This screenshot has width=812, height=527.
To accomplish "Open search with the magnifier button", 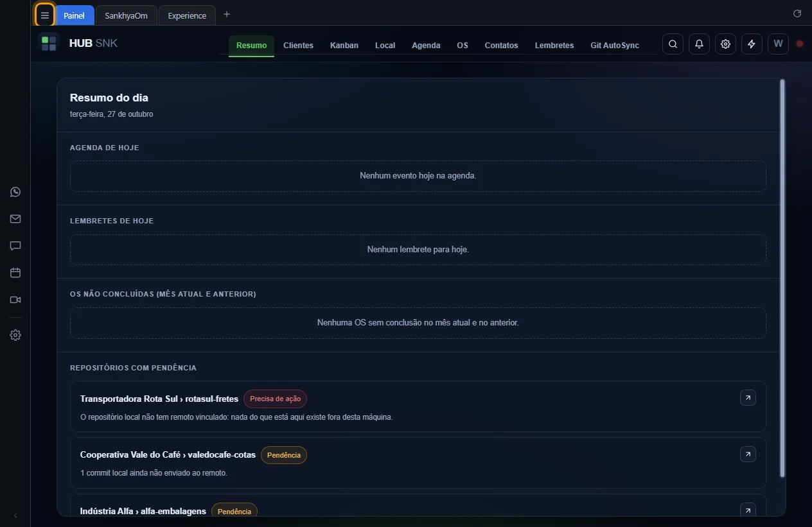I will pyautogui.click(x=673, y=44).
